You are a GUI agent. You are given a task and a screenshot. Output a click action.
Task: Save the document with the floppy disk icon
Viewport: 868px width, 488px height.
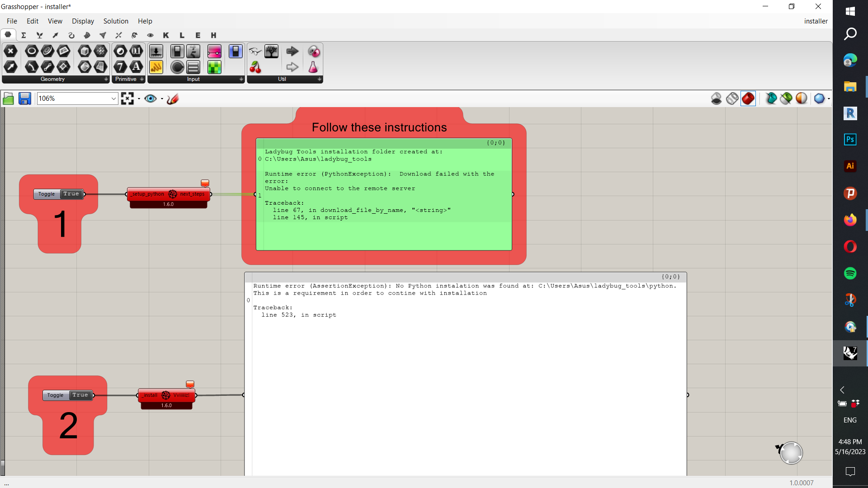pos(24,99)
